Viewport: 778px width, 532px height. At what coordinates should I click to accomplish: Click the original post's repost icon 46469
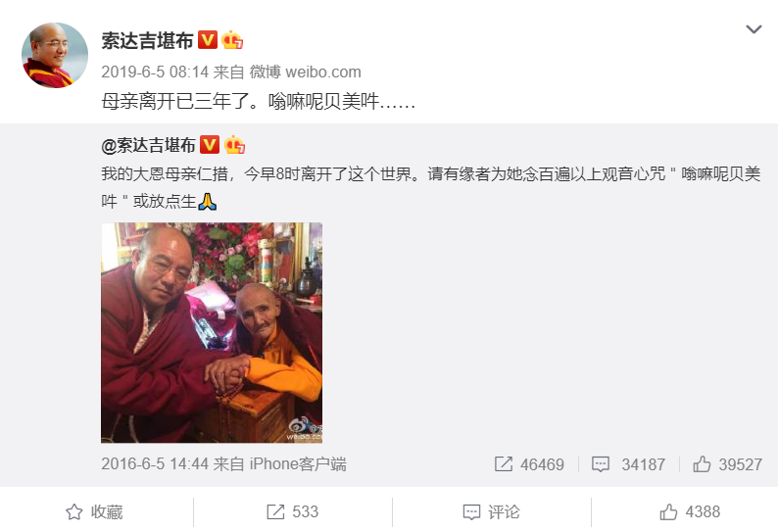[529, 464]
